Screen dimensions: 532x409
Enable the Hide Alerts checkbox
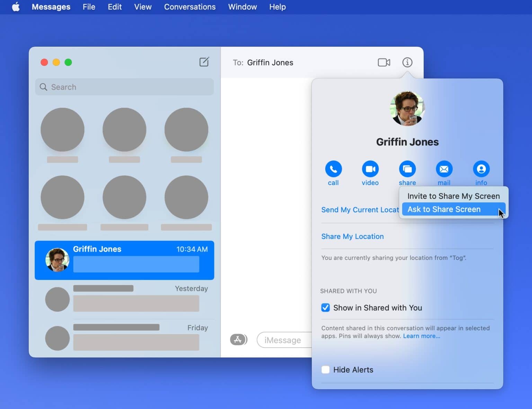click(x=326, y=370)
